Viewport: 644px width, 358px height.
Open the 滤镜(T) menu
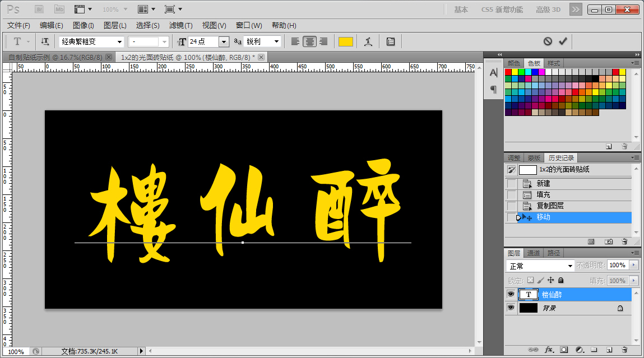[x=180, y=25]
